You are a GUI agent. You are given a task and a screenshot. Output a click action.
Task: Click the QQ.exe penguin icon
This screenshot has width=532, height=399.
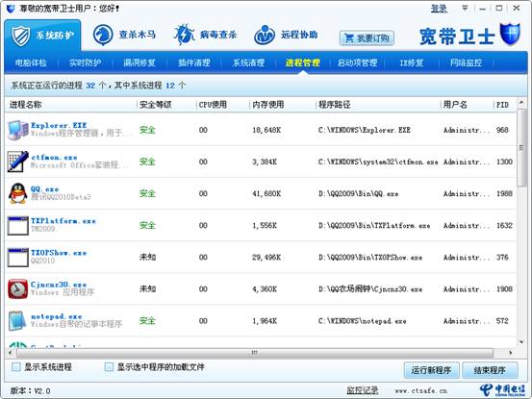tap(18, 193)
